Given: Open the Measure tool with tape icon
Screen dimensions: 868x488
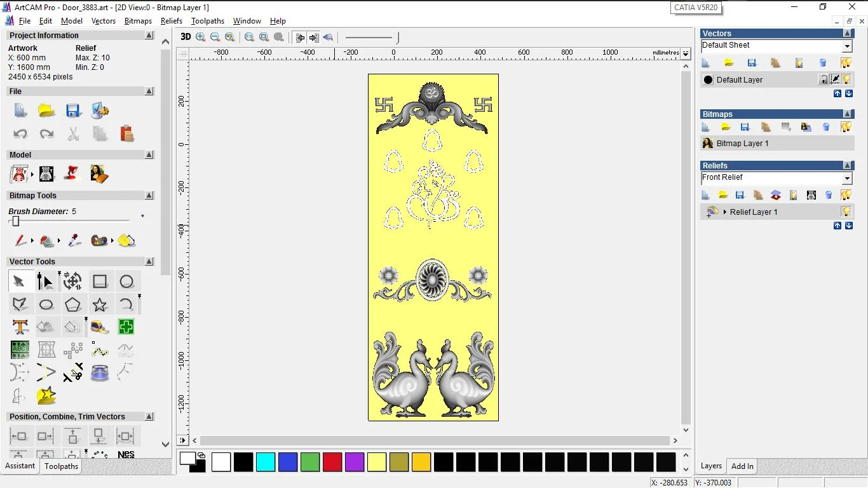Looking at the screenshot, I should [x=100, y=327].
